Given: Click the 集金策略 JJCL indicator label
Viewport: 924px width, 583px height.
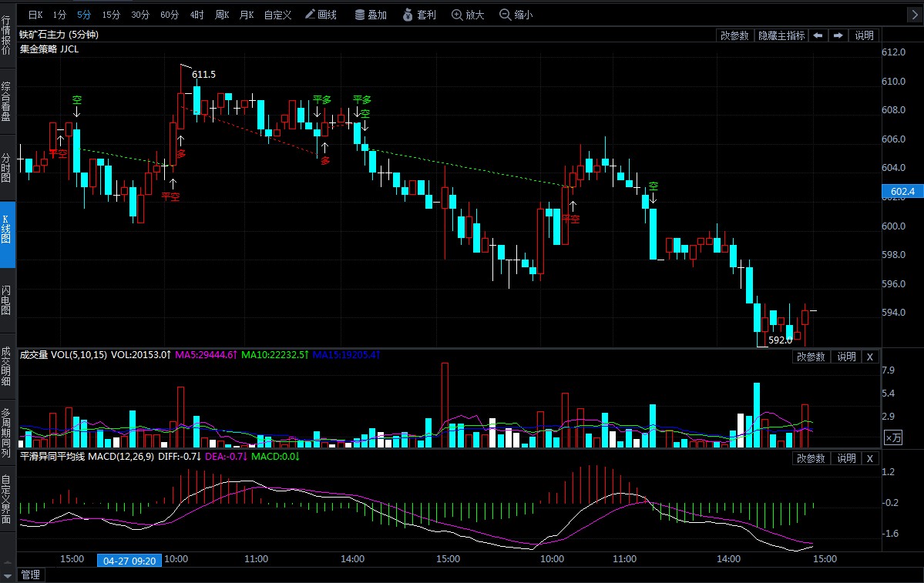Looking at the screenshot, I should tap(49, 49).
